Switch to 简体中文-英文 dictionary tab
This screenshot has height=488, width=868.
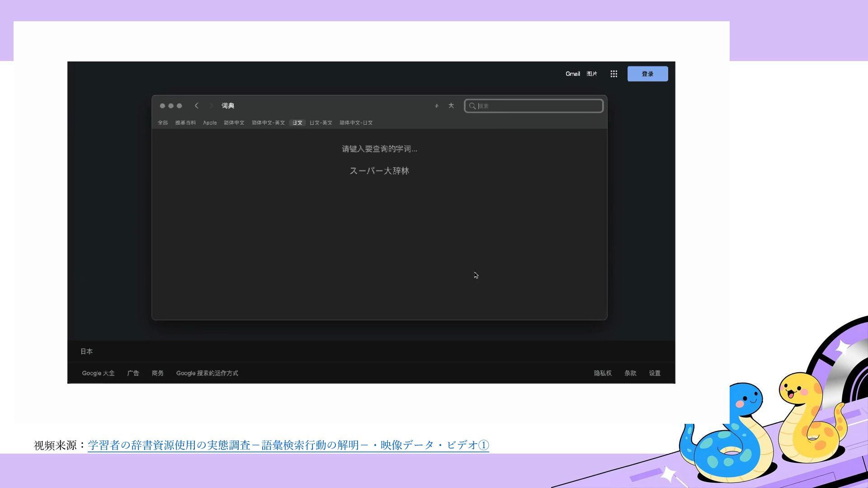268,123
